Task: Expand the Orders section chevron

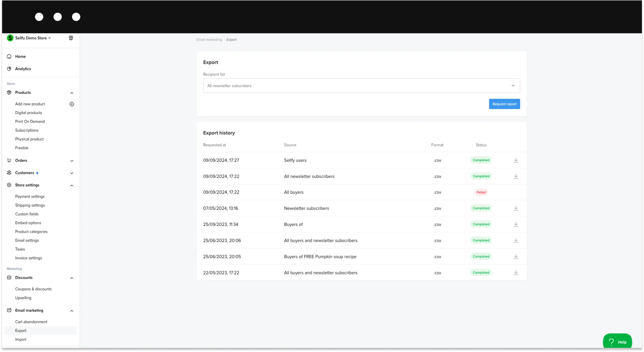Action: pyautogui.click(x=72, y=161)
